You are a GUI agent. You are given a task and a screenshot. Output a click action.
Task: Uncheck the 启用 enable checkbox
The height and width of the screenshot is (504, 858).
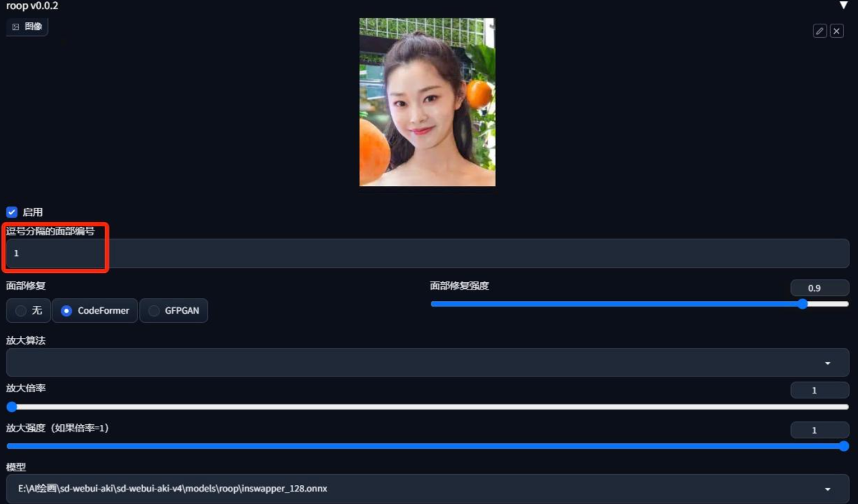click(x=12, y=212)
